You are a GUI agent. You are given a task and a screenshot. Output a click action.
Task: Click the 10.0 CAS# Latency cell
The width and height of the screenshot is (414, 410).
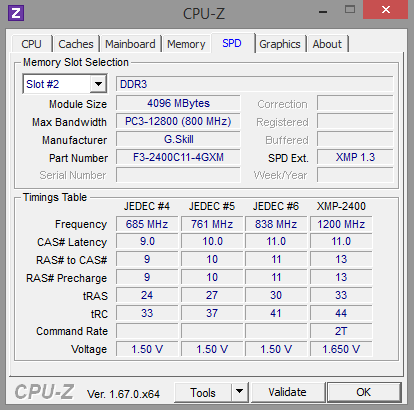pos(212,241)
